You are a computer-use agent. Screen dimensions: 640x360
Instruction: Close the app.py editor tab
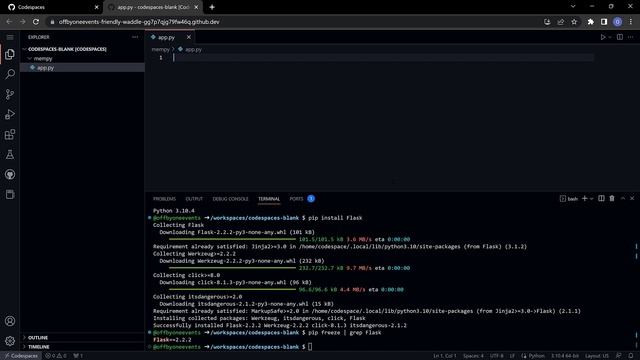coord(189,37)
